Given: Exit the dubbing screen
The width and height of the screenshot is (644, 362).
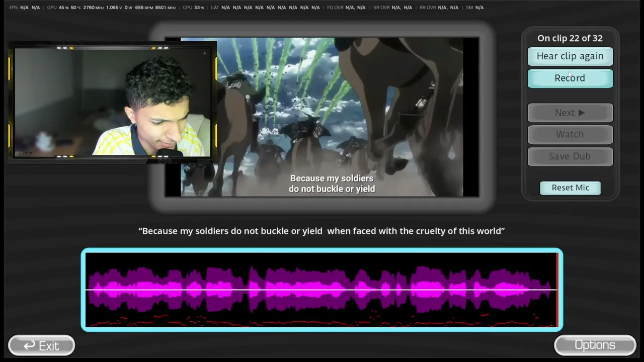Looking at the screenshot, I should click(42, 345).
